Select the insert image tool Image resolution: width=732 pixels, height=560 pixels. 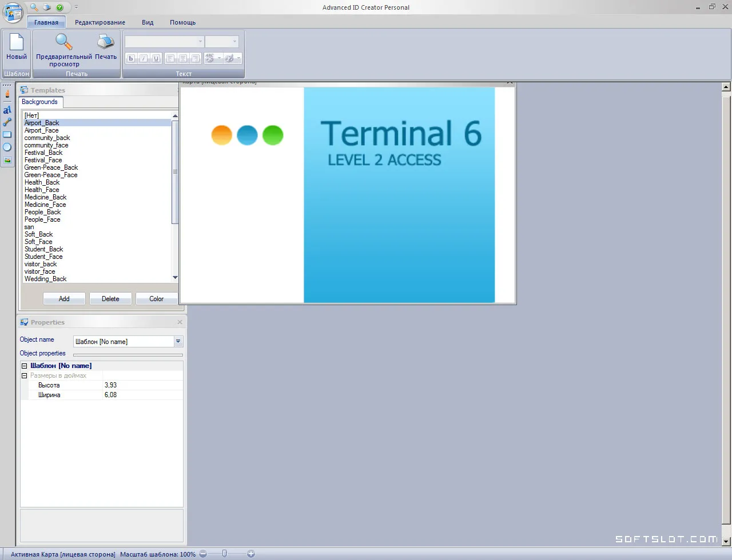tap(7, 160)
